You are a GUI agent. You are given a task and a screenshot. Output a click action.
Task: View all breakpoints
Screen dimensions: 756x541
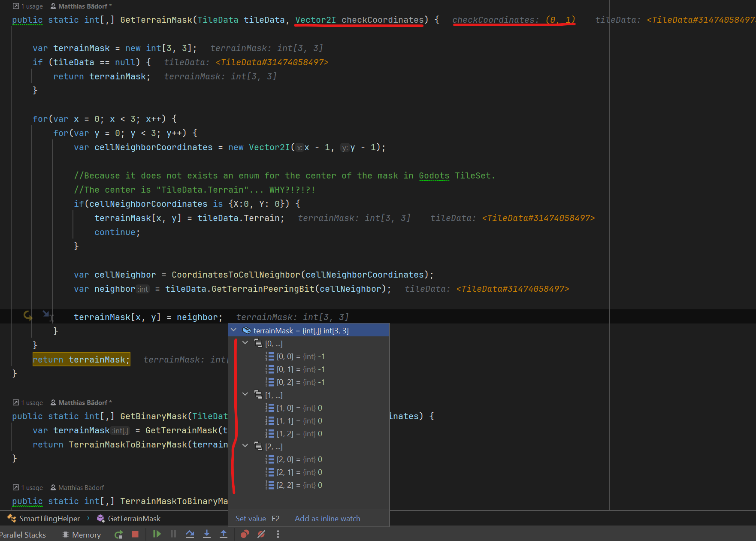[245, 534]
